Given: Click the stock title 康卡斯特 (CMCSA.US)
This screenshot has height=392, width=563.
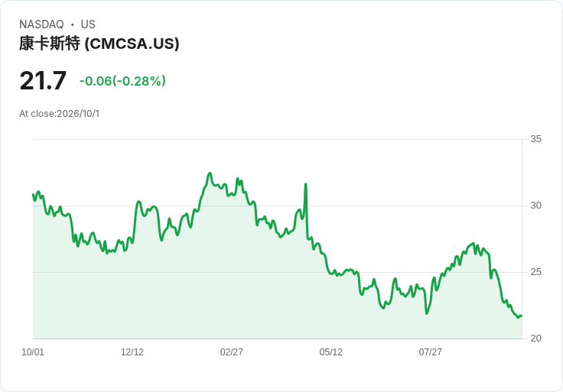Looking at the screenshot, I should point(99,44).
